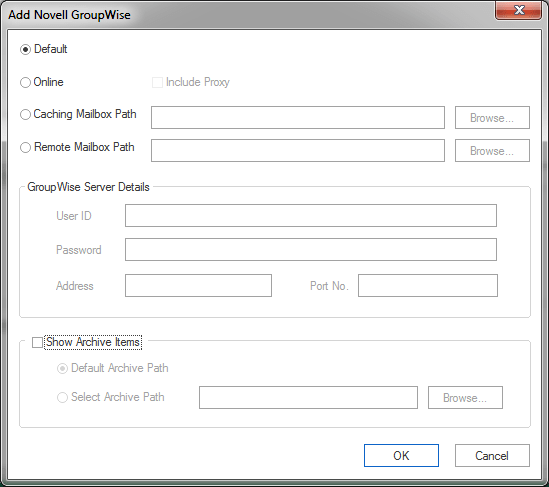Confirm the dialog with OK

click(x=401, y=455)
